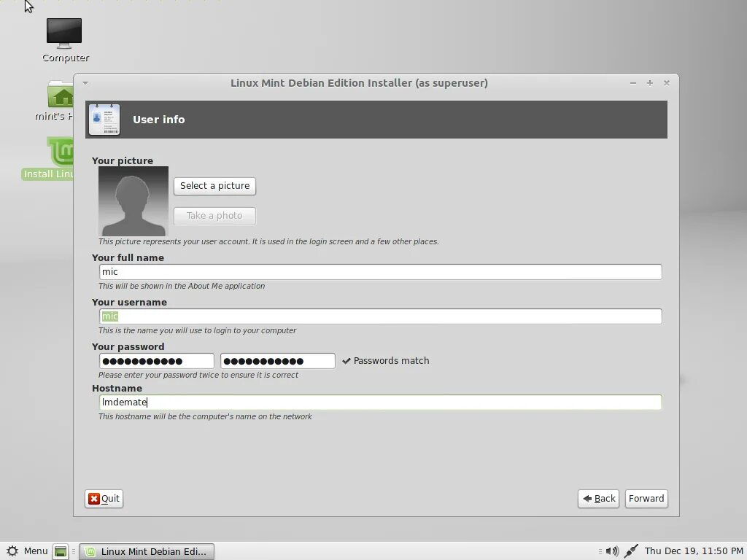The width and height of the screenshot is (747, 560).
Task: Select Linux Mint Debian Edi... taskbar entry
Action: (146, 551)
